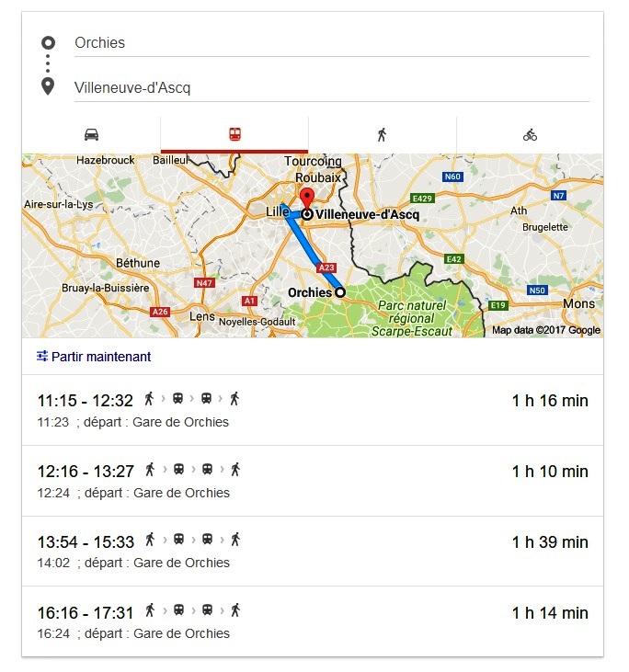Screen dimensions: 629x672
Task: Click the A23 road badge on the map
Action: (326, 268)
